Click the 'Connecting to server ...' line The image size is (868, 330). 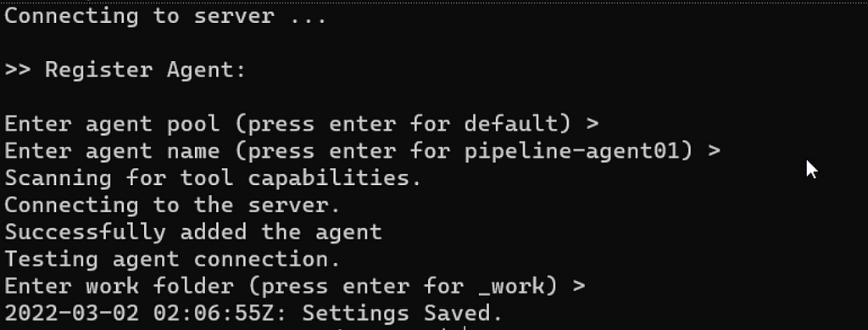tap(165, 16)
